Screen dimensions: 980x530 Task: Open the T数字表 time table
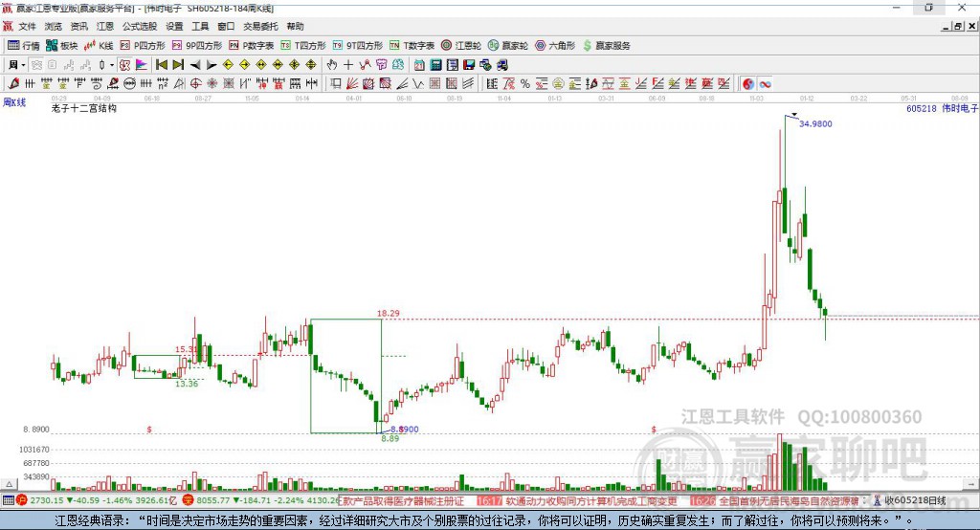(412, 46)
